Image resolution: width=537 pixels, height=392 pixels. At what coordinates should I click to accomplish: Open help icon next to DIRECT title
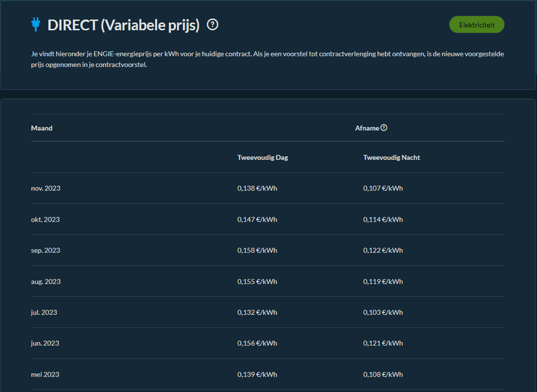[213, 25]
